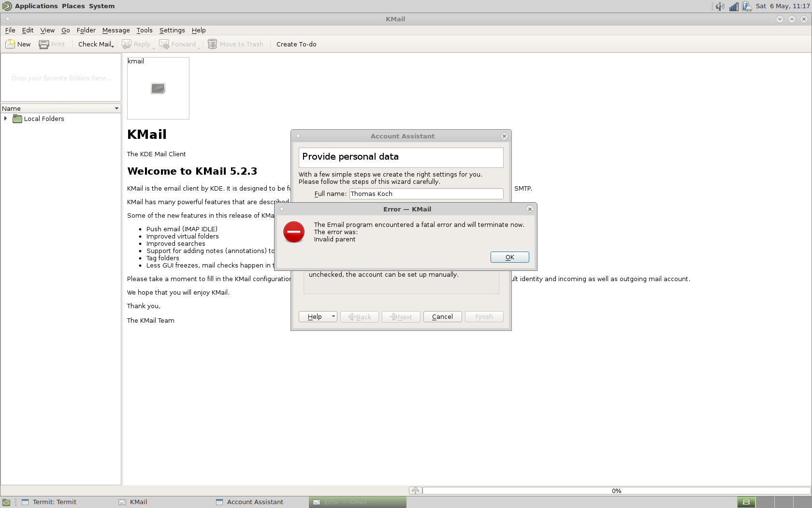Image resolution: width=812 pixels, height=508 pixels.
Task: Click Finish in Account Assistant
Action: pos(484,316)
